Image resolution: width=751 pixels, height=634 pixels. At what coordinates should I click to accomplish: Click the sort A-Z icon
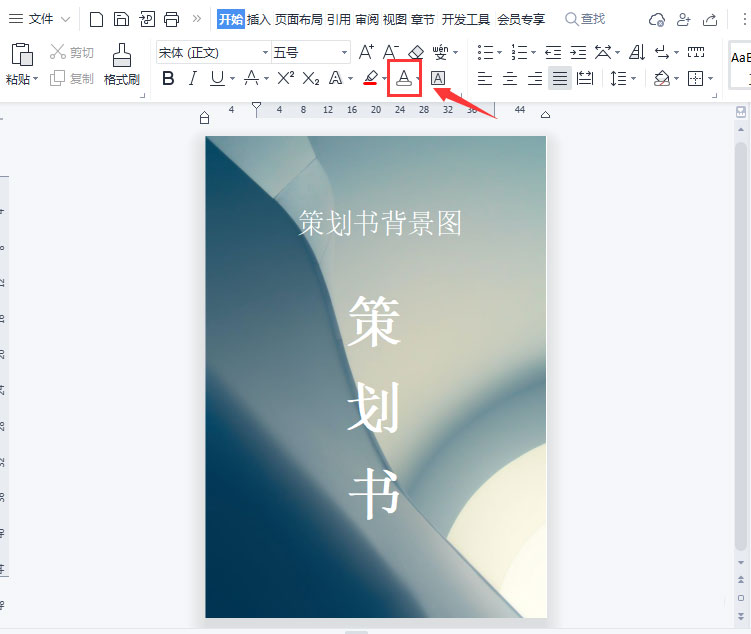[637, 52]
